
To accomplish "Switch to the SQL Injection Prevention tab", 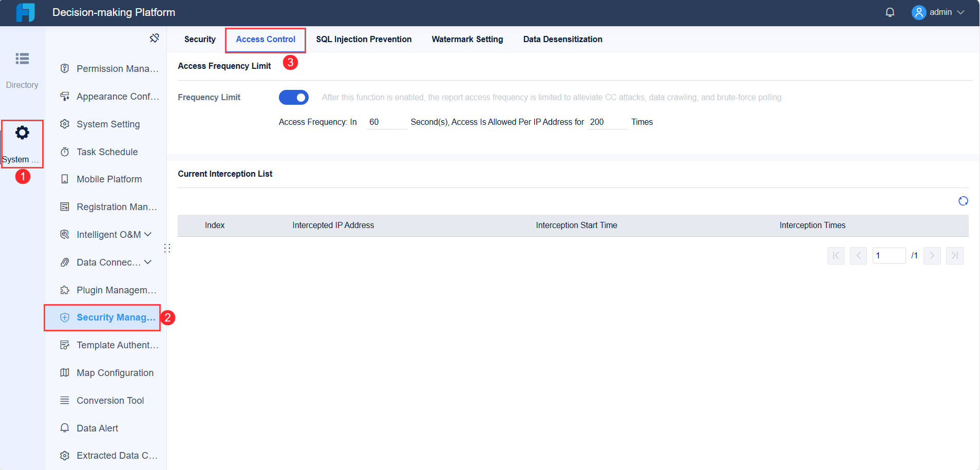I will tap(364, 39).
